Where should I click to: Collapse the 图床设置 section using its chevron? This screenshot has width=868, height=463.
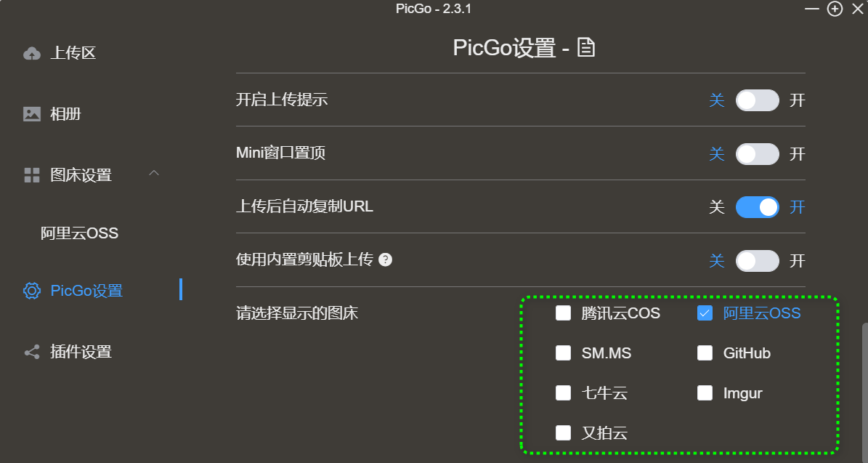[153, 175]
